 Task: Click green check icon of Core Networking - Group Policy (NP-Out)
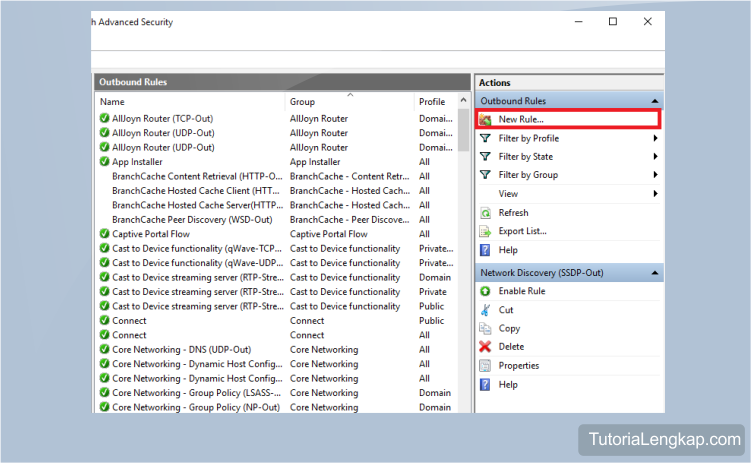104,407
